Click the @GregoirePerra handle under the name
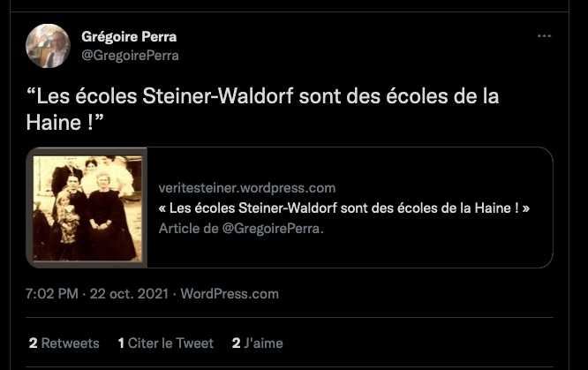The width and height of the screenshot is (588, 370). click(130, 56)
